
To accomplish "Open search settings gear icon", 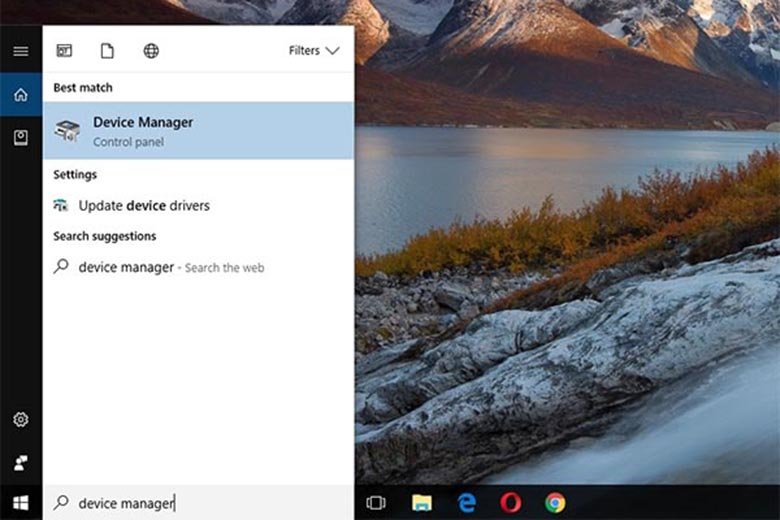I will coord(21,420).
